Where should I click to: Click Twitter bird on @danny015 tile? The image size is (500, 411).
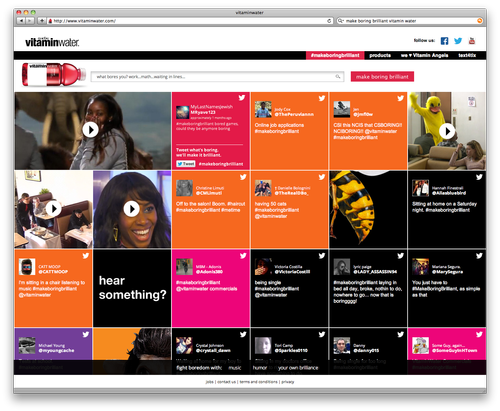click(400, 334)
